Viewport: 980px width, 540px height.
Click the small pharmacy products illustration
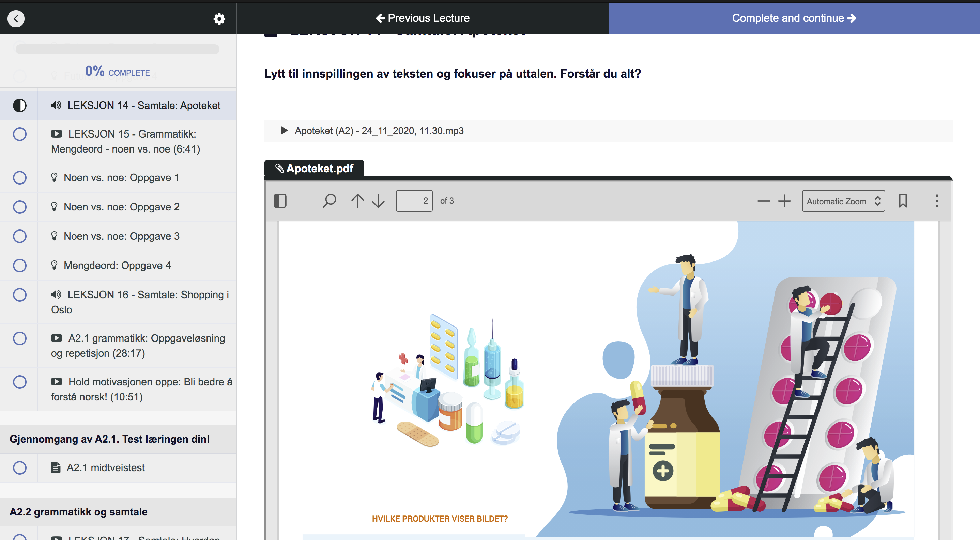click(x=448, y=380)
